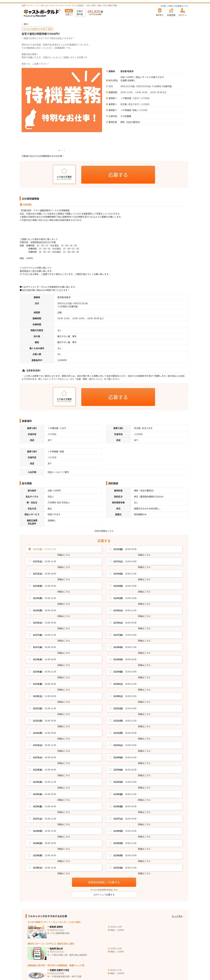The image size is (210, 980).
Task: Click the 請負 tag near the title
Action: pyautogui.click(x=50, y=29)
